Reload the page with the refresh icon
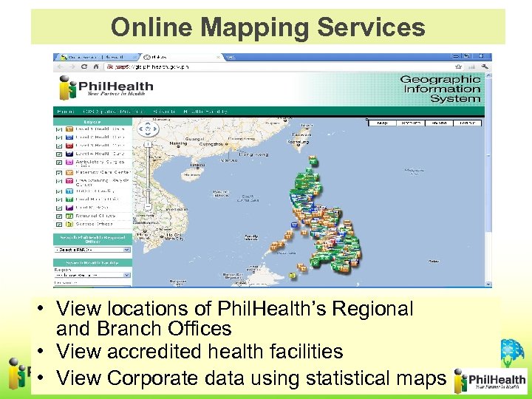The width and height of the screenshot is (532, 399). point(83,66)
